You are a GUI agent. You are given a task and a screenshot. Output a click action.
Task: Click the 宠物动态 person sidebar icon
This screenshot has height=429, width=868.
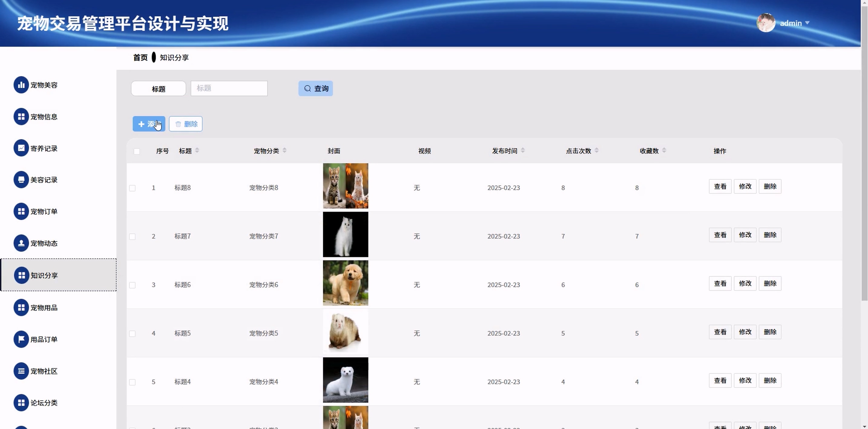point(21,243)
